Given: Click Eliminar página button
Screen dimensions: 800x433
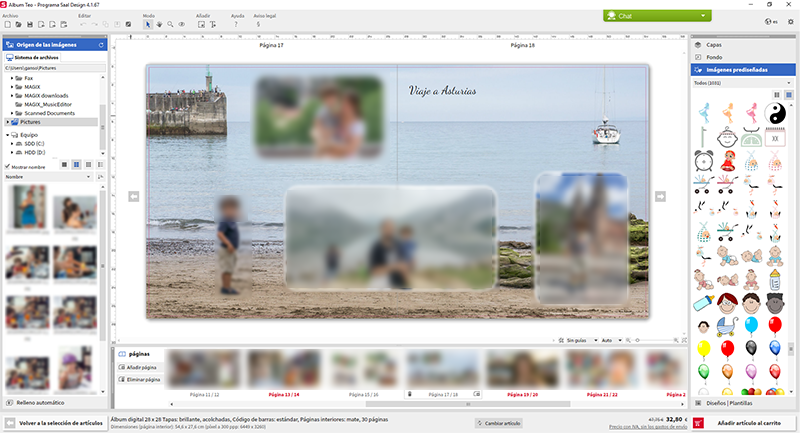Looking at the screenshot, I should (x=140, y=379).
